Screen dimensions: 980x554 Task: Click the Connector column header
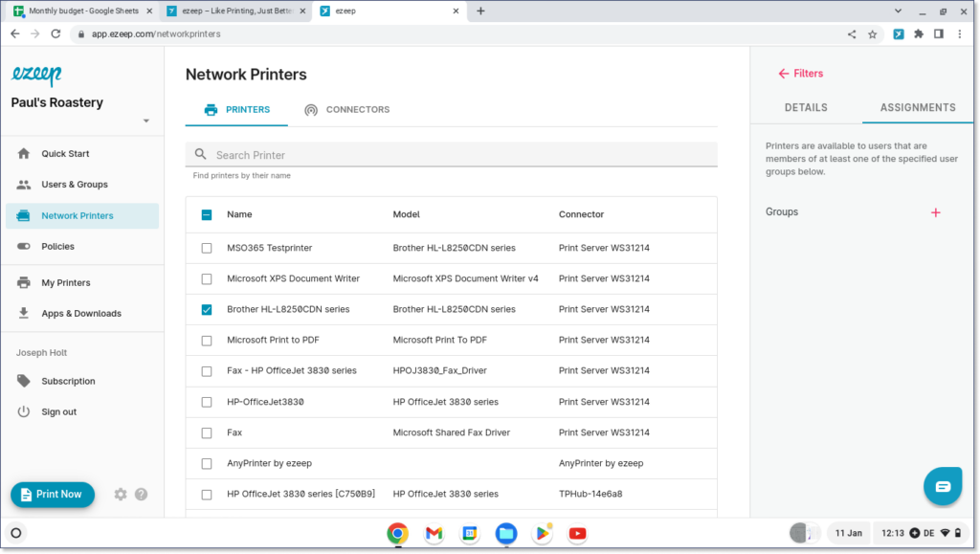pyautogui.click(x=581, y=214)
